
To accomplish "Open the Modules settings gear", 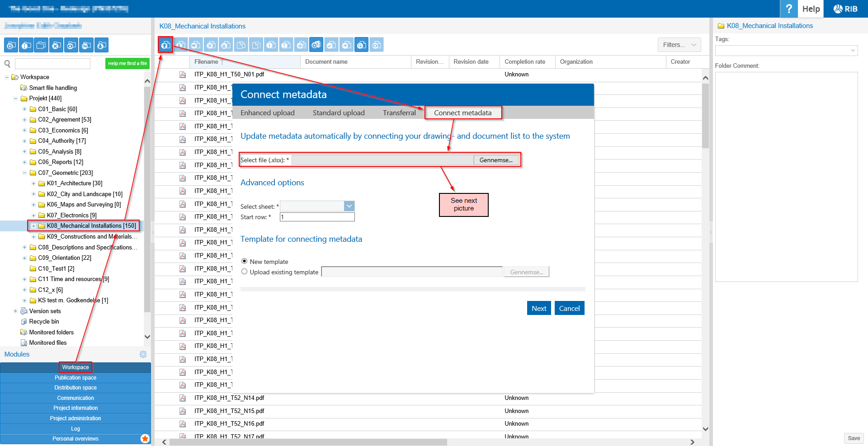I will pyautogui.click(x=143, y=354).
